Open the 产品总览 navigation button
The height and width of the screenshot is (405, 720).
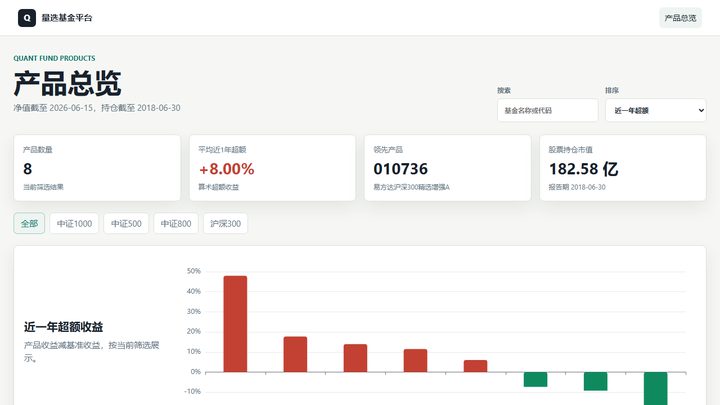click(680, 18)
